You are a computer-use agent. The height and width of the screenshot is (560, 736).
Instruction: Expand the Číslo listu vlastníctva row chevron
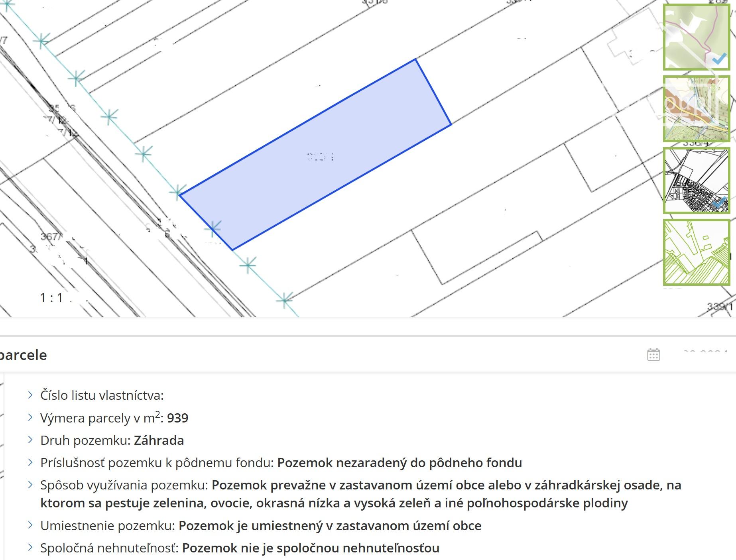click(x=30, y=395)
